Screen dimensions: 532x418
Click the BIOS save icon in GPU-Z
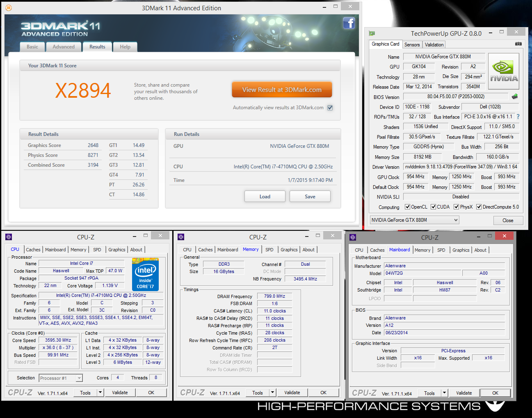click(x=515, y=96)
